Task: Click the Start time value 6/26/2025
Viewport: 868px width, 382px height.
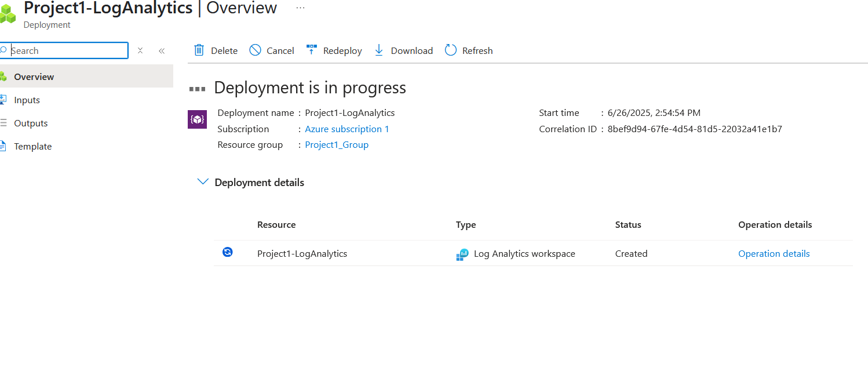Action: (x=654, y=112)
